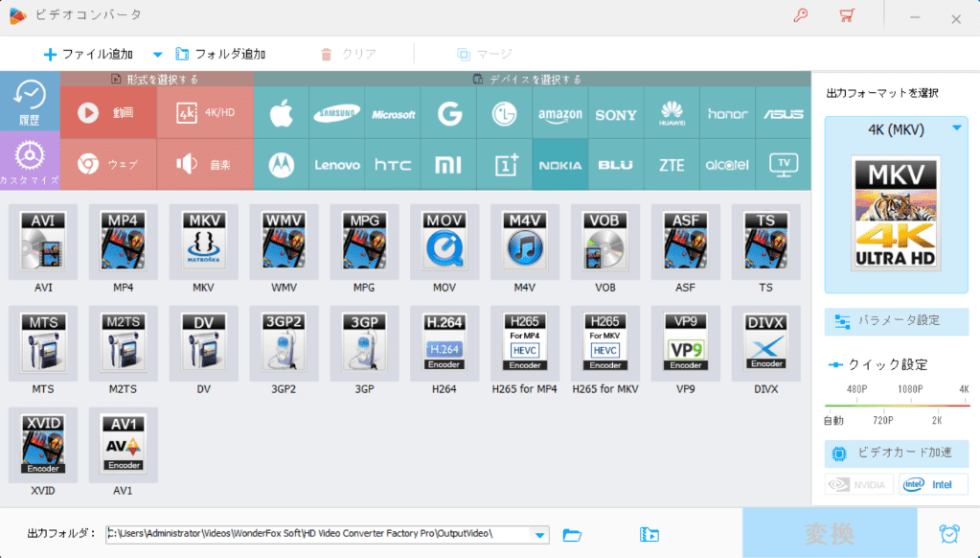Screen dimensions: 980x558
Task: Select the AV1 encoder icon
Action: (x=124, y=445)
